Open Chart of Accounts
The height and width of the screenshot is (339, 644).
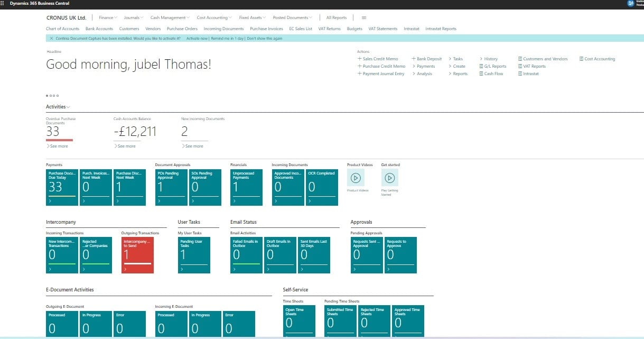pos(62,29)
